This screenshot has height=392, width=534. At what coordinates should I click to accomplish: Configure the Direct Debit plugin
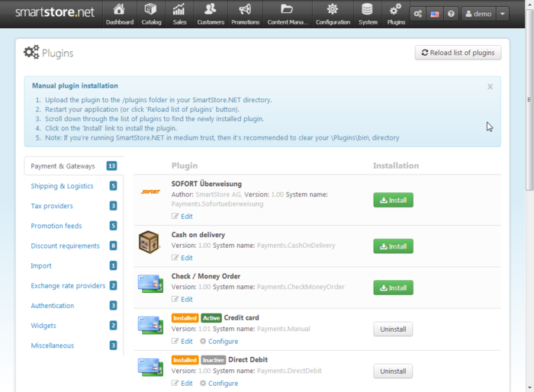219,383
